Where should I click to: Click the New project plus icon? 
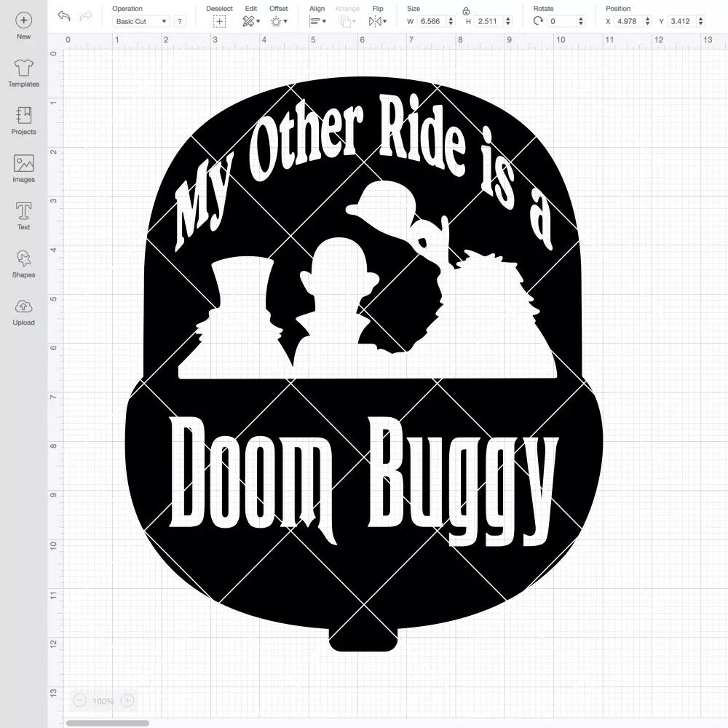[x=24, y=20]
